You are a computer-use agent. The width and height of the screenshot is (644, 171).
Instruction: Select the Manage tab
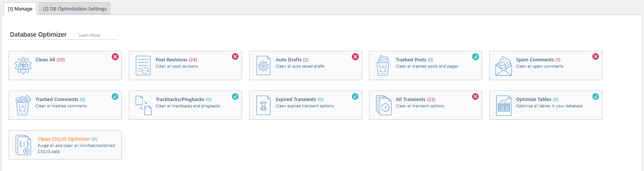[x=20, y=9]
